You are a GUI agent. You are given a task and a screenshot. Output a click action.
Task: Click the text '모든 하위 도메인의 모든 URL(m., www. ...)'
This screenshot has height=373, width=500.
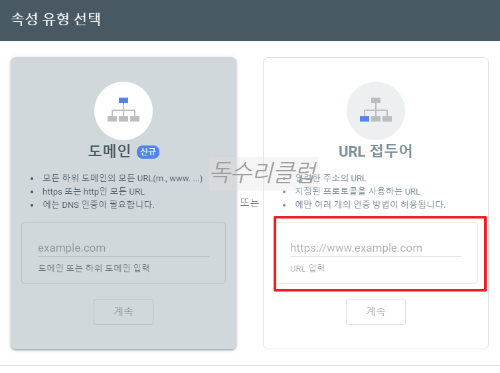coord(122,178)
